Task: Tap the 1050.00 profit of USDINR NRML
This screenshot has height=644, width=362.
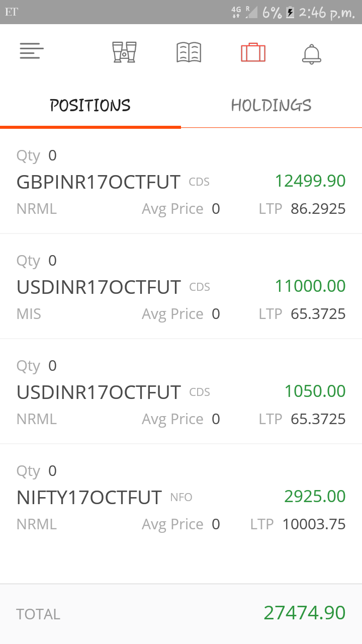Action: click(x=315, y=391)
